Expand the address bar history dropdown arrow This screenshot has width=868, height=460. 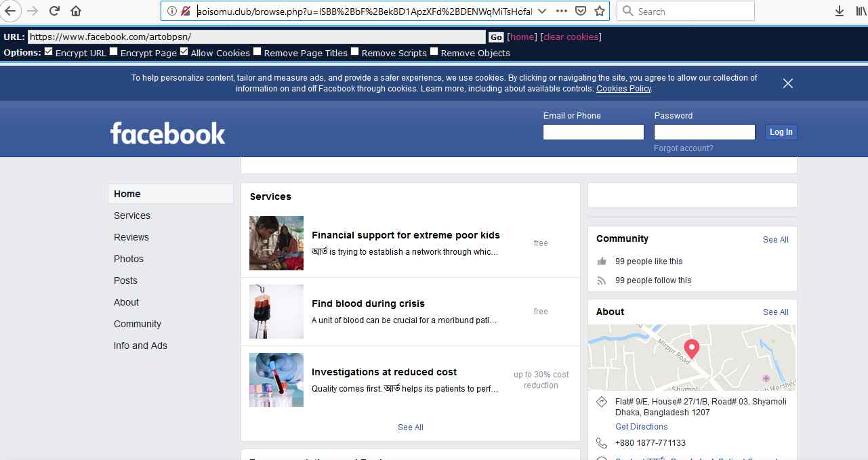point(541,11)
